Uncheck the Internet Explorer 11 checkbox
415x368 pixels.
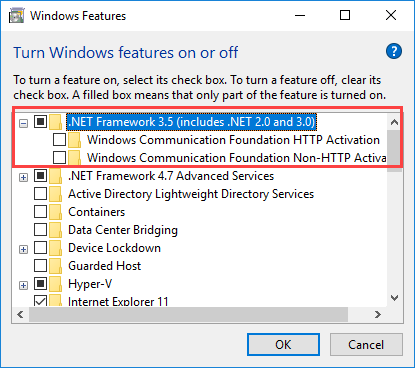point(40,301)
